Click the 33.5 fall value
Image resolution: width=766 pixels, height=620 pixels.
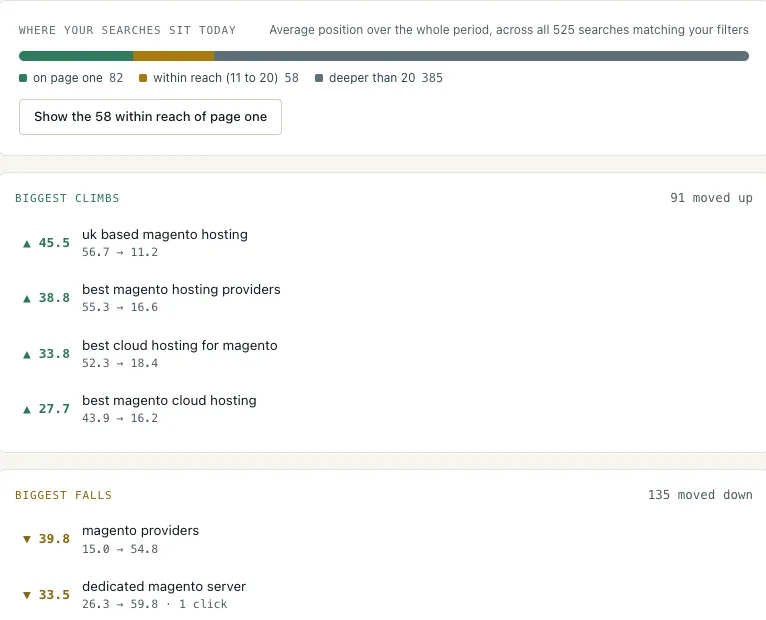(54, 595)
